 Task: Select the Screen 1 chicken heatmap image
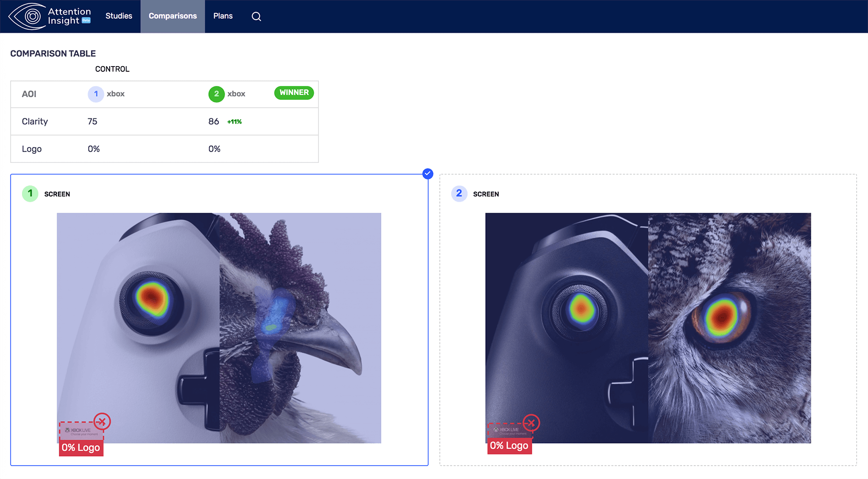tap(219, 328)
